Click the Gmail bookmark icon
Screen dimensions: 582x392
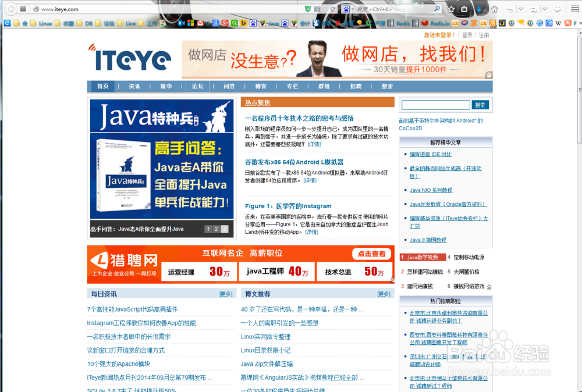(200, 23)
